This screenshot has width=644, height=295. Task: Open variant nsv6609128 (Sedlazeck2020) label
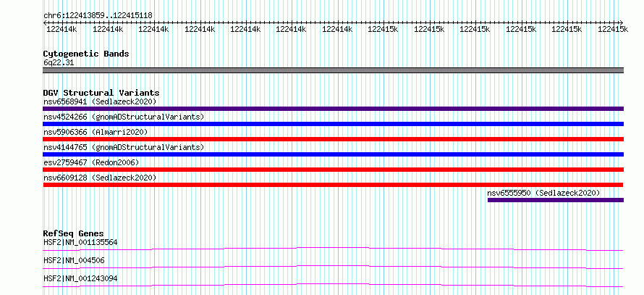point(100,178)
